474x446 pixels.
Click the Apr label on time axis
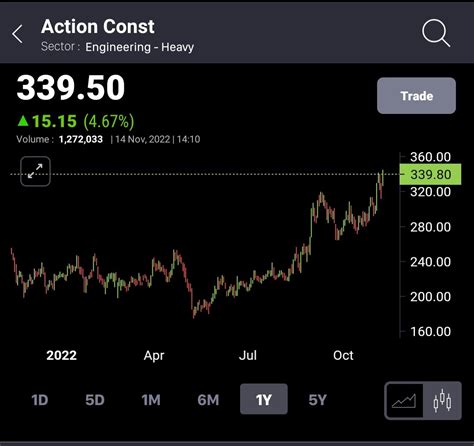[154, 356]
